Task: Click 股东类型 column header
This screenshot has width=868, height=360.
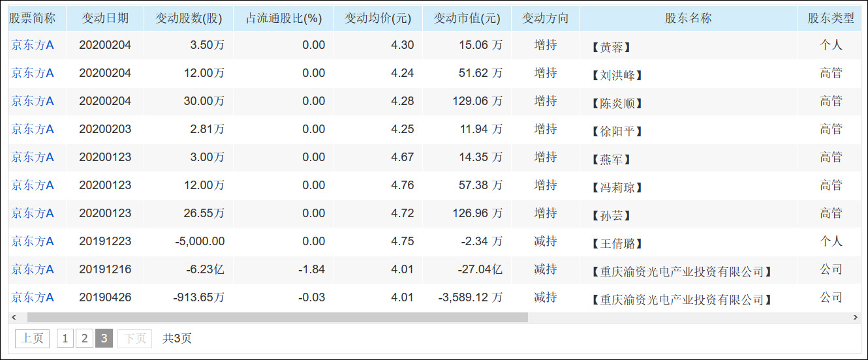Action: (x=831, y=18)
